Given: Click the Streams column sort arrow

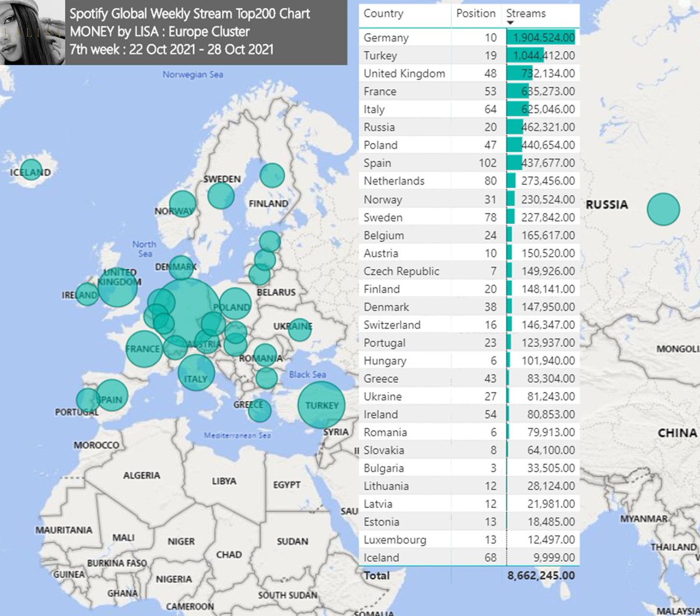Looking at the screenshot, I should 510,23.
